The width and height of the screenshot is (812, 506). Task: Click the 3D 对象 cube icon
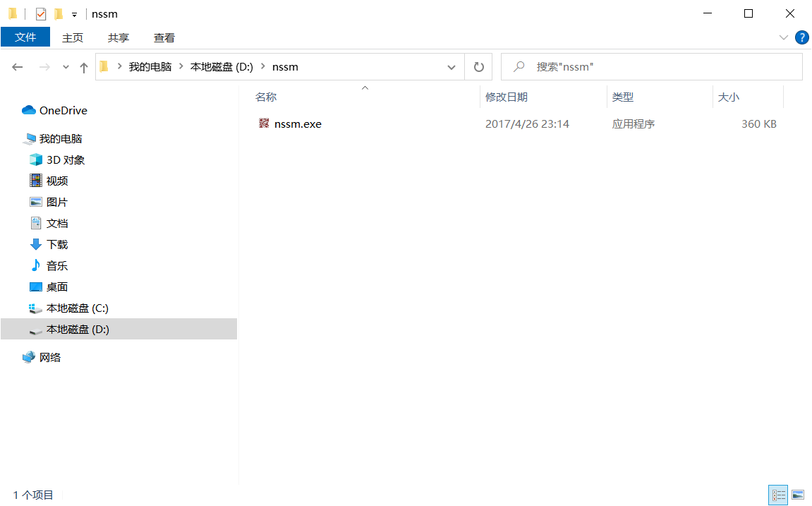tap(36, 159)
